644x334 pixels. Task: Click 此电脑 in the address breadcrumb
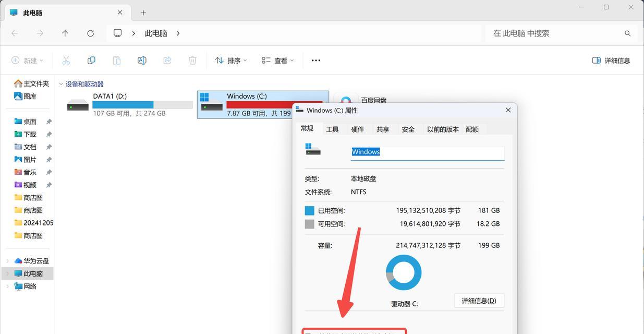click(x=156, y=33)
